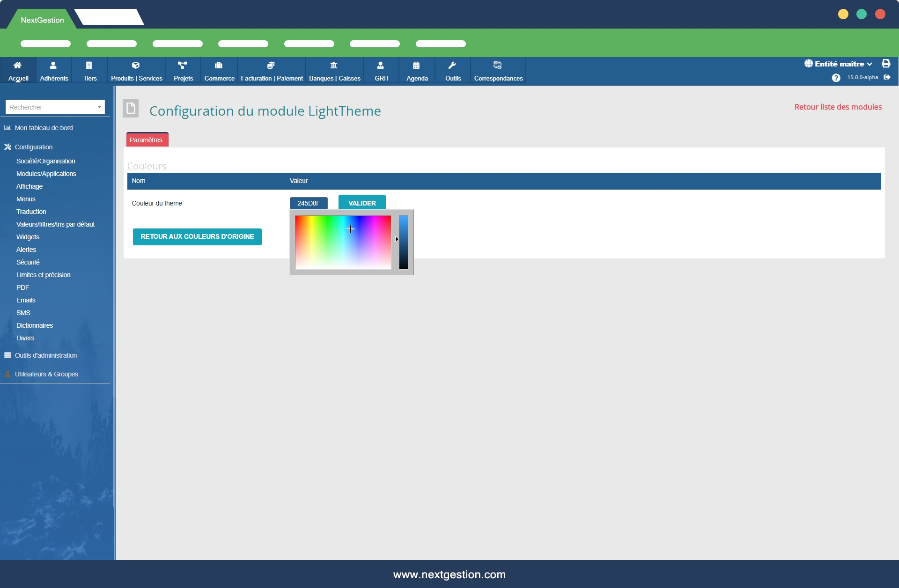Open Modules/Applications in the sidebar

coord(46,174)
